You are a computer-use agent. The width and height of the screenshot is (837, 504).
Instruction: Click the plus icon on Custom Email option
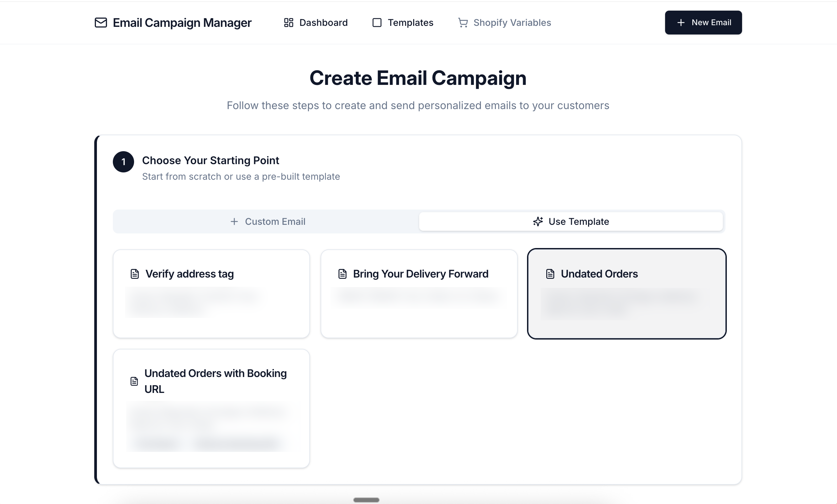[234, 221]
